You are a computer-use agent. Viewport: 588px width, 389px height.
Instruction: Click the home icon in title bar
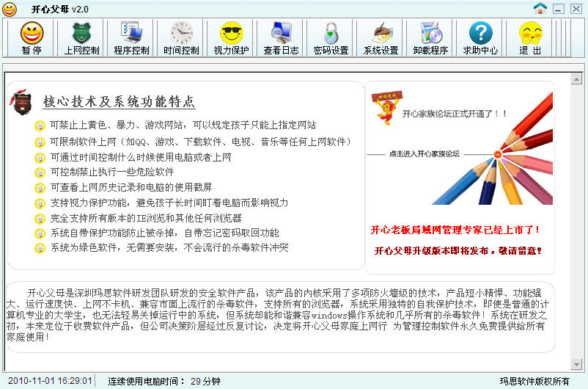pyautogui.click(x=540, y=9)
